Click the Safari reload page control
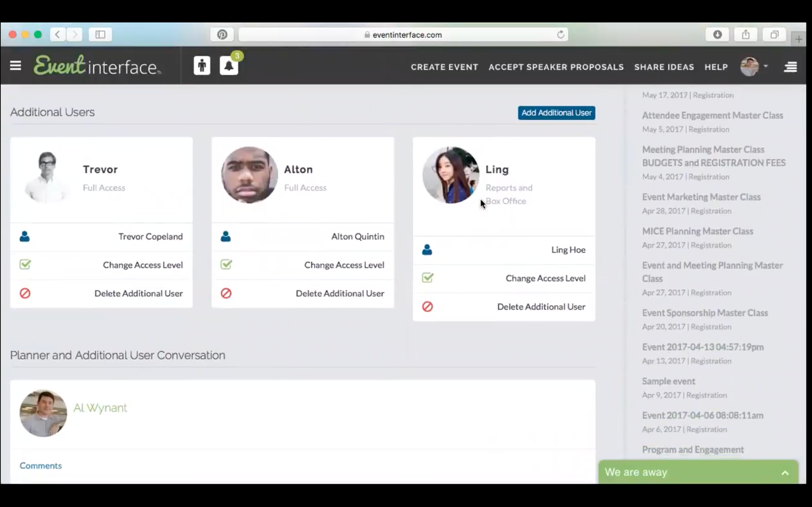 point(561,34)
